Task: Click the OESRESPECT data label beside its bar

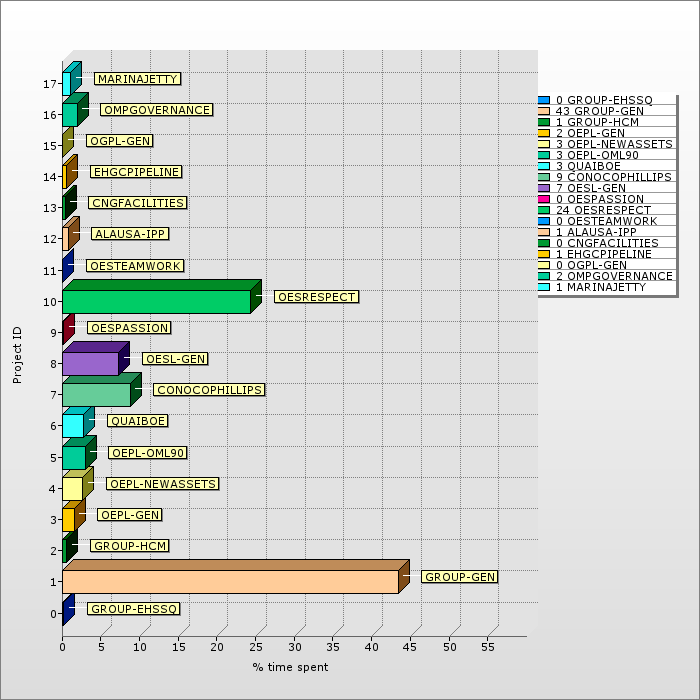Action: [x=317, y=297]
